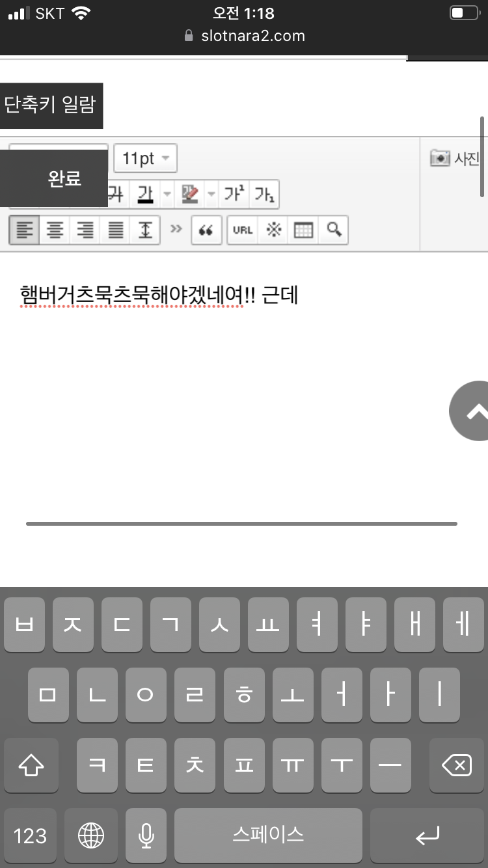This screenshot has height=868, width=488.
Task: Toggle the shift key
Action: pos(31,765)
